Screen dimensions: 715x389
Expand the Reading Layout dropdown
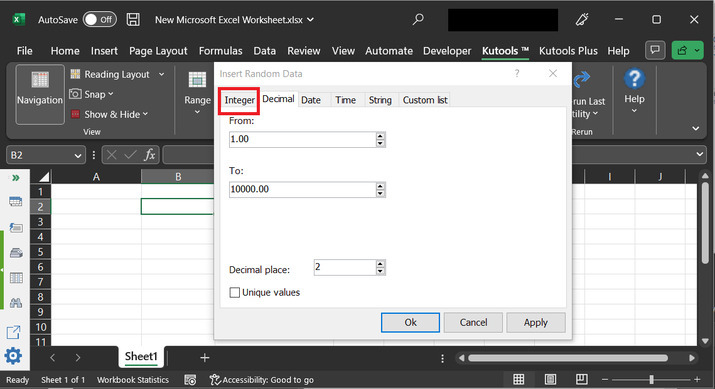pos(161,74)
